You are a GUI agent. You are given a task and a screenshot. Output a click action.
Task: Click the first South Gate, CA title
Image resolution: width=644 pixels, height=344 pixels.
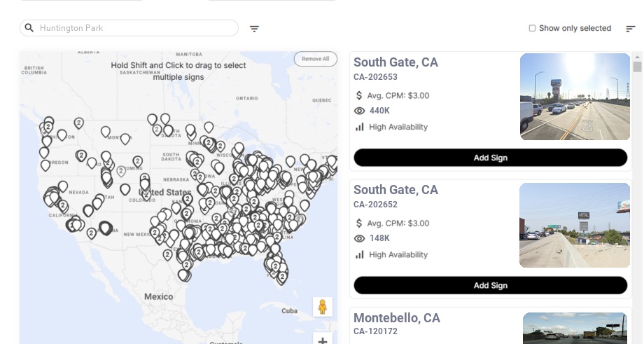click(x=395, y=62)
